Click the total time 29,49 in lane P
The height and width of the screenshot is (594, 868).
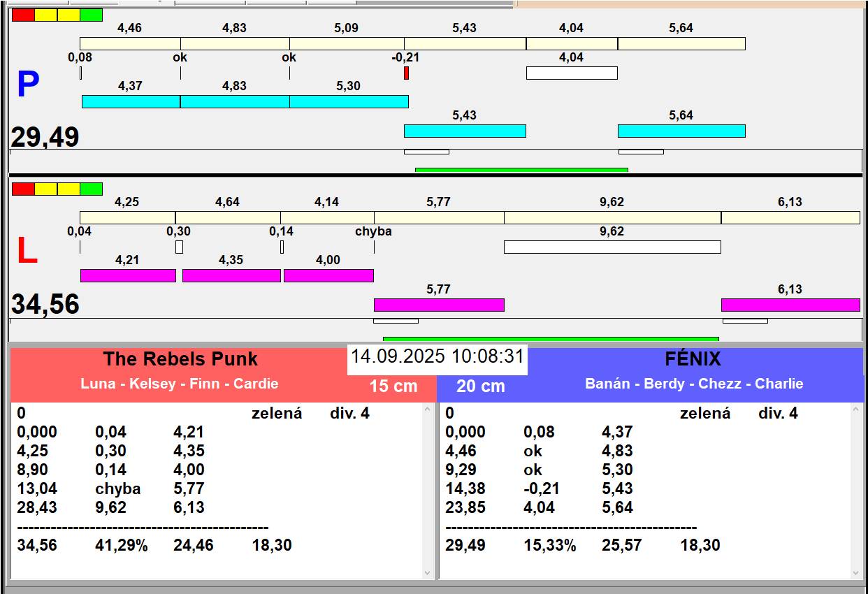point(45,137)
